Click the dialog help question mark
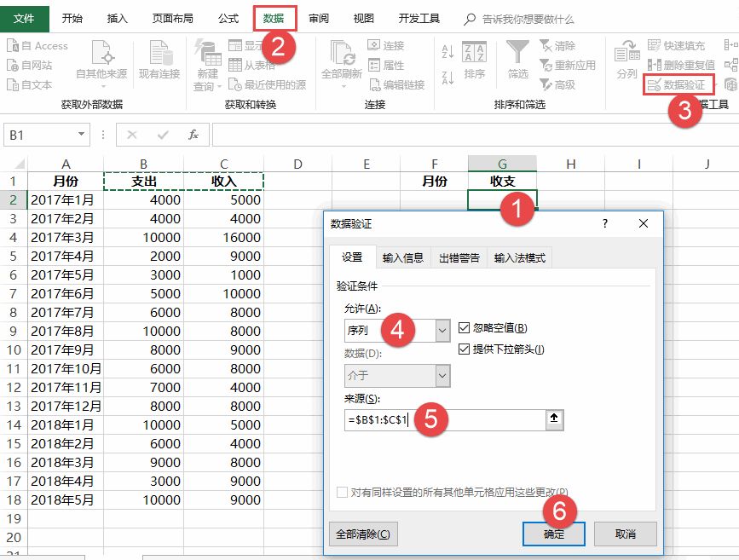The width and height of the screenshot is (739, 560). click(x=605, y=223)
